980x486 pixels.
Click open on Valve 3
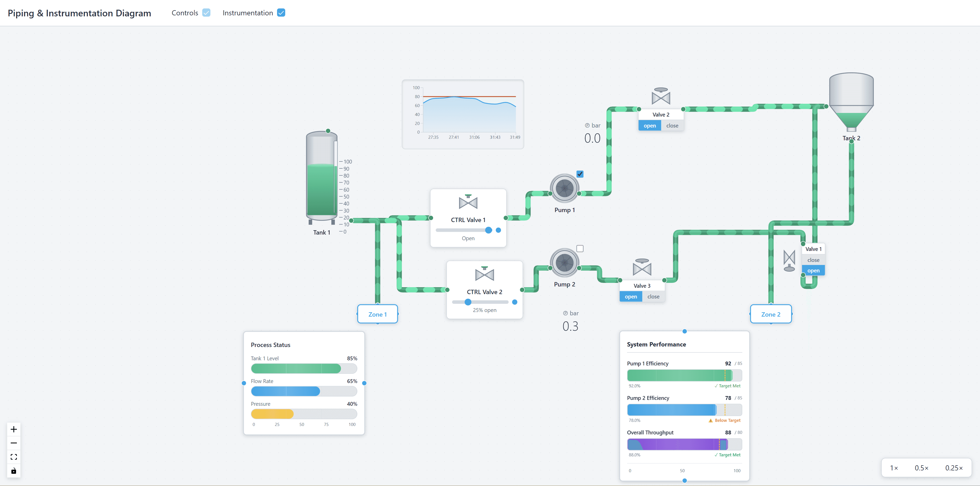(x=631, y=296)
